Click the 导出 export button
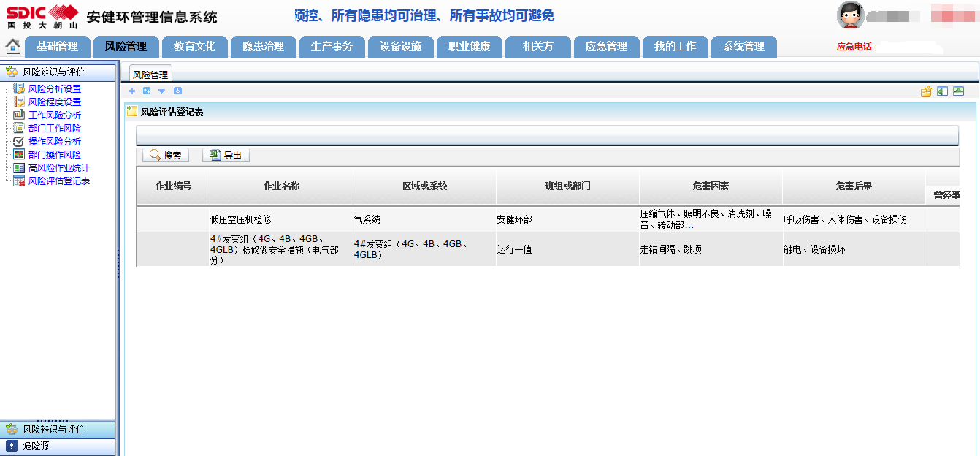 [x=226, y=155]
